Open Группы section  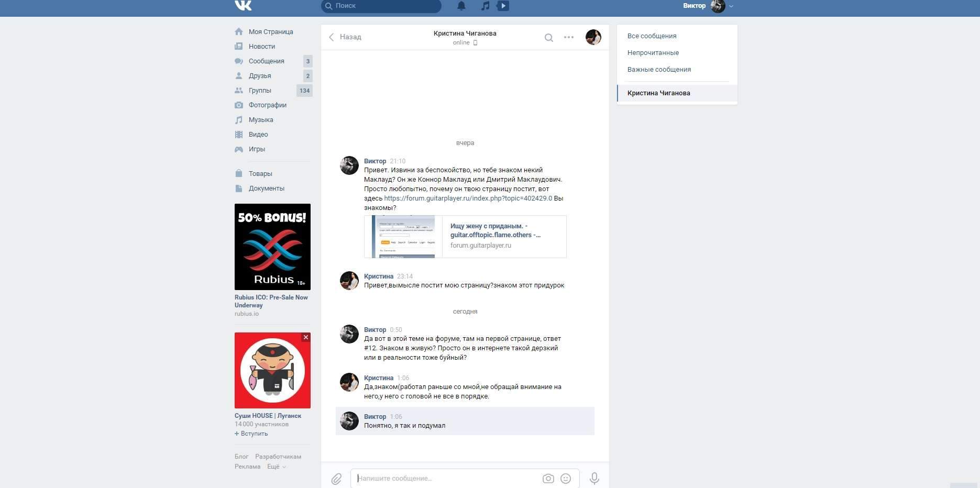(x=260, y=91)
